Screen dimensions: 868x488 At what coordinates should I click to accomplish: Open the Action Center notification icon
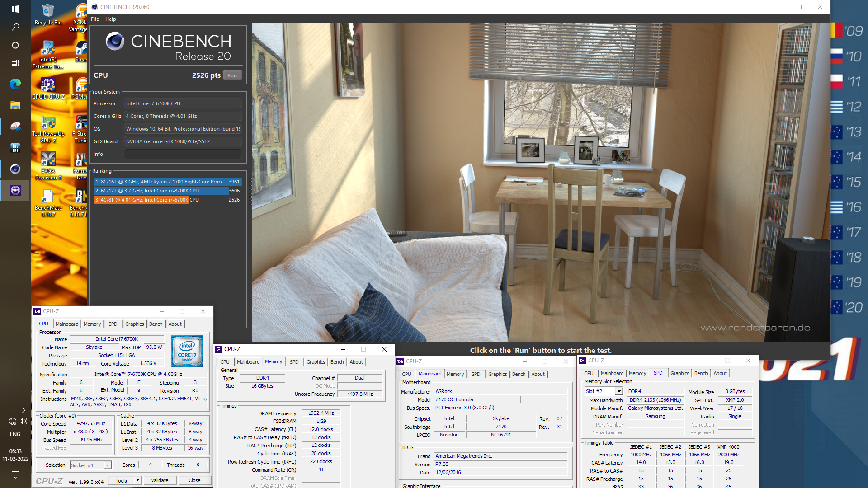(x=15, y=474)
